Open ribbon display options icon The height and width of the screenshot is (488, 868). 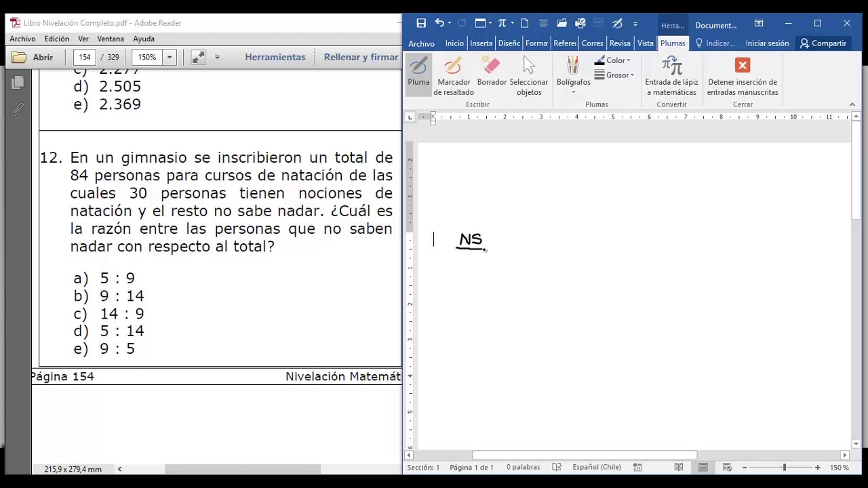pyautogui.click(x=759, y=24)
